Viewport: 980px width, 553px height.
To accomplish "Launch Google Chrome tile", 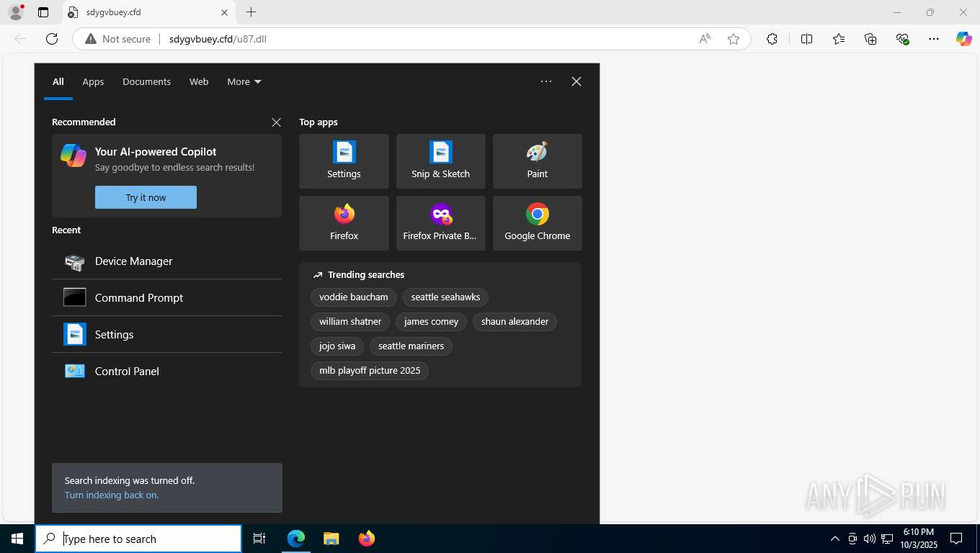I will pos(537,223).
